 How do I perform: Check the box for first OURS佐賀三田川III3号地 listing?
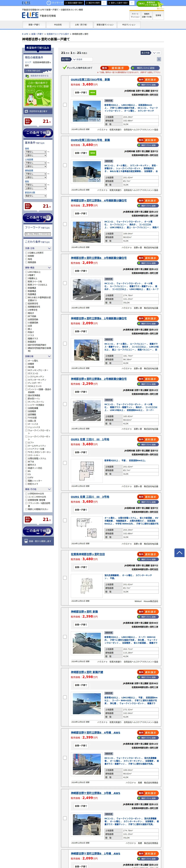65,105
